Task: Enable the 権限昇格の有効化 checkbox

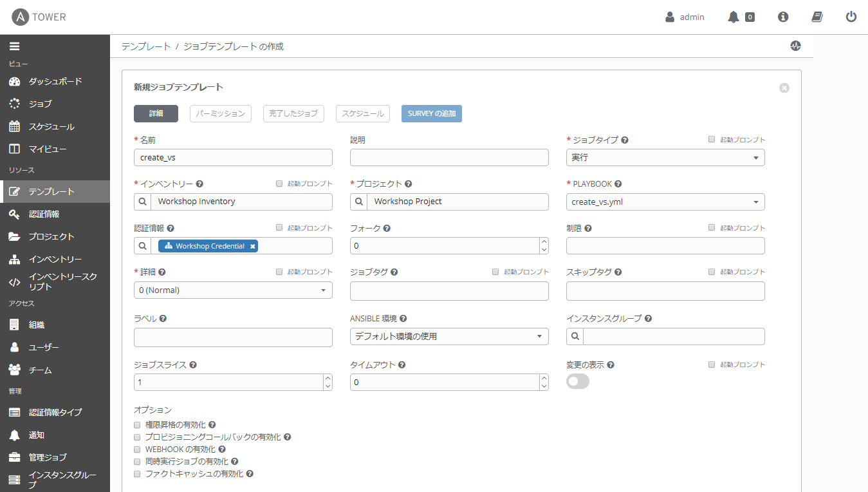Action: [x=137, y=425]
